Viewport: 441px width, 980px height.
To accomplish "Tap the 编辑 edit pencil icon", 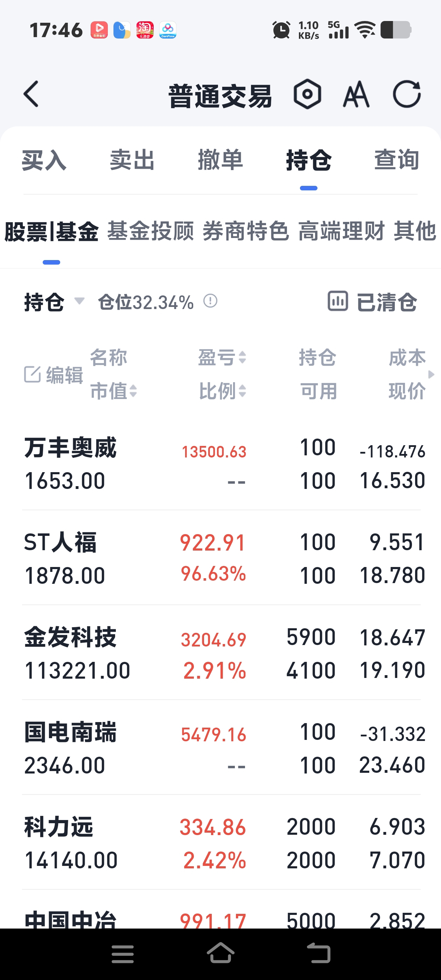I will click(x=32, y=374).
